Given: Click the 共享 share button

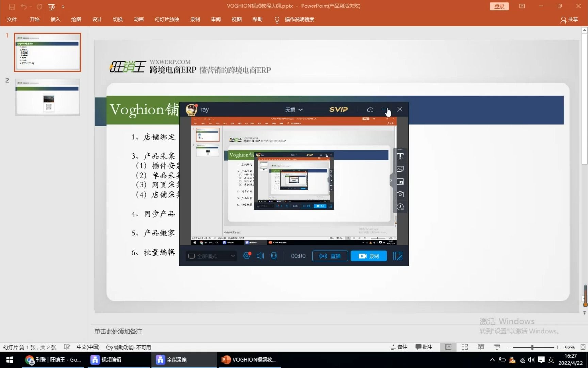Looking at the screenshot, I should click(569, 19).
